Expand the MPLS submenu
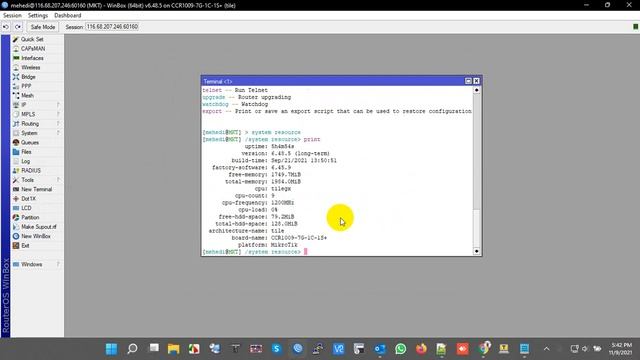 pos(37,114)
